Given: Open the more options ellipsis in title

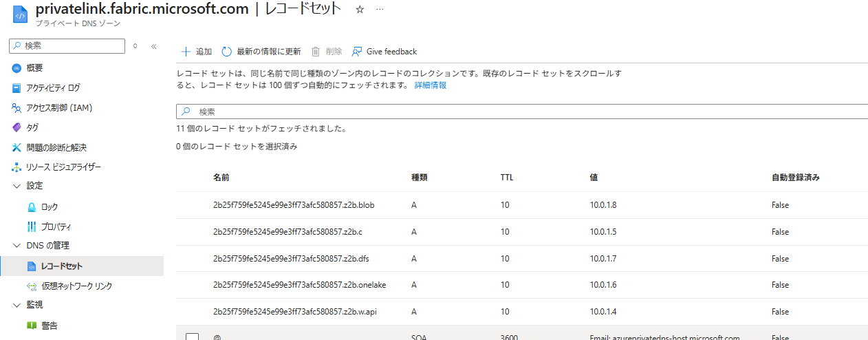Looking at the screenshot, I should tap(380, 9).
